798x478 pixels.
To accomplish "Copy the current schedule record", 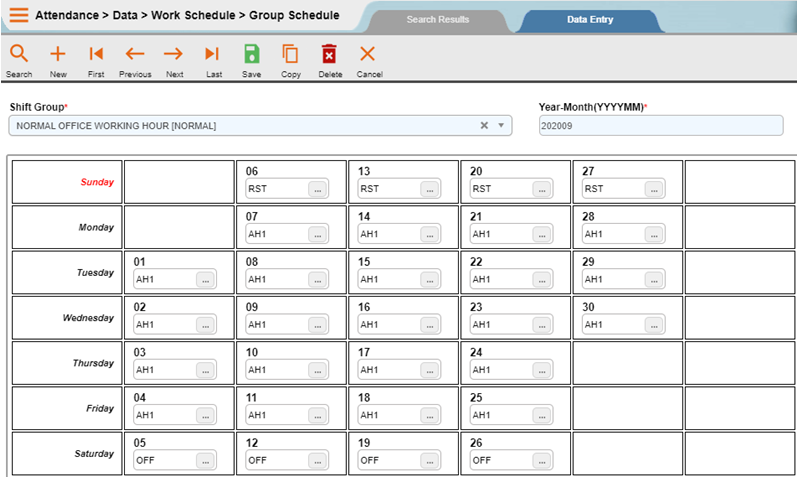I will coord(290,55).
